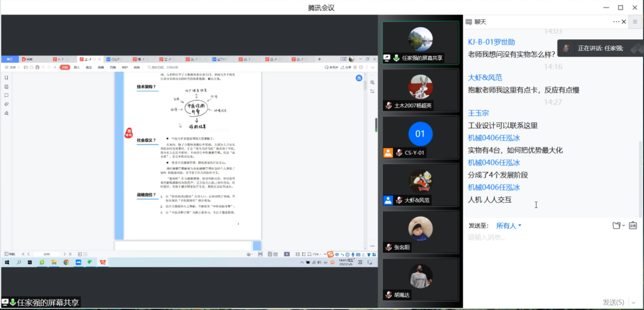Toggle the 导航 navigation pane in WPS
This screenshot has width=644, height=310.
[10, 254]
